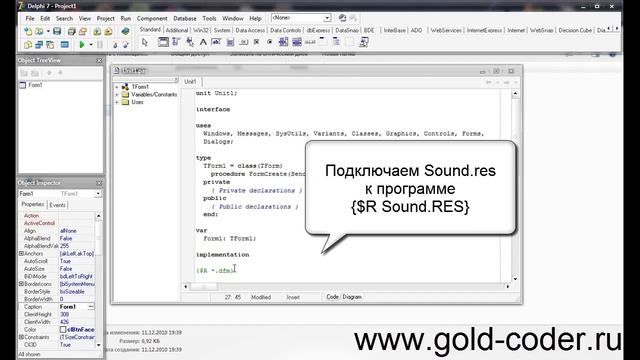Screen dimensions: 640x360
Task: Click the View Unit toolbar icon
Action: [x=28, y=44]
